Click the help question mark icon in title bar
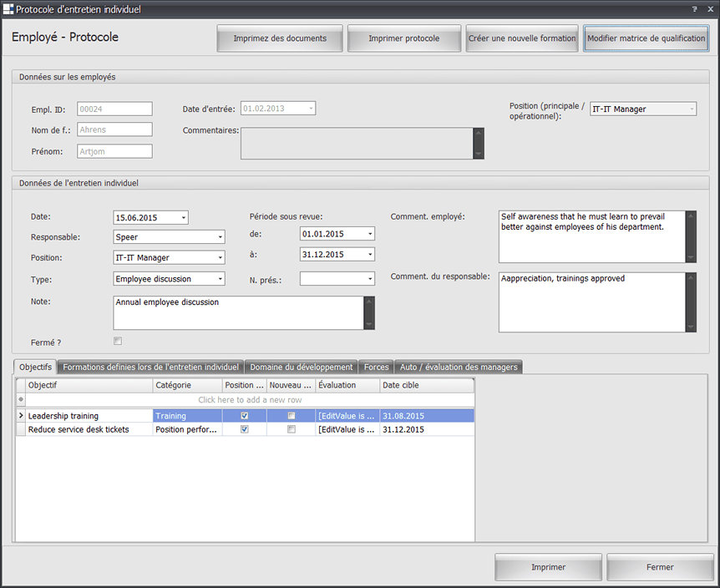The width and height of the screenshot is (720, 588). pyautogui.click(x=694, y=9)
